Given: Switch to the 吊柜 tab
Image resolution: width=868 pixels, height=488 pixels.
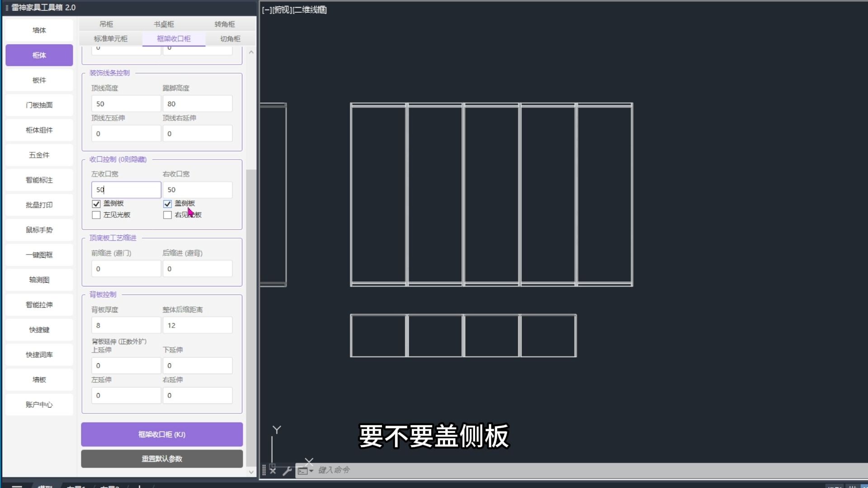Looking at the screenshot, I should (x=106, y=24).
